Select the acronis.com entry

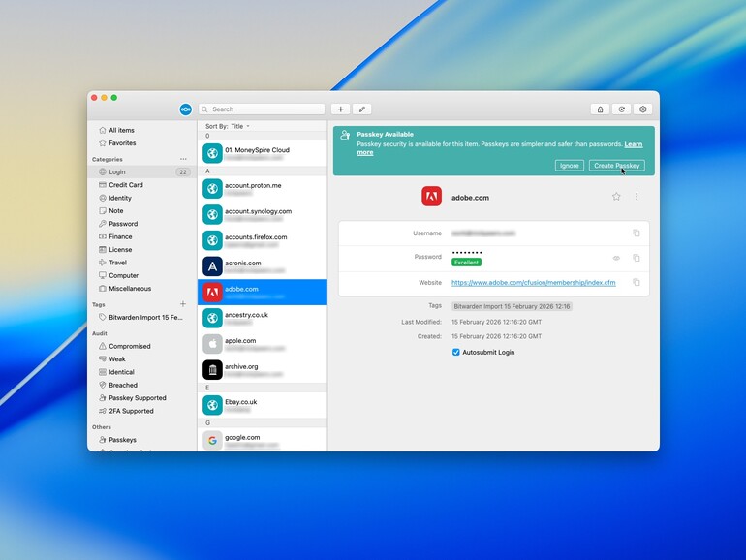click(263, 266)
